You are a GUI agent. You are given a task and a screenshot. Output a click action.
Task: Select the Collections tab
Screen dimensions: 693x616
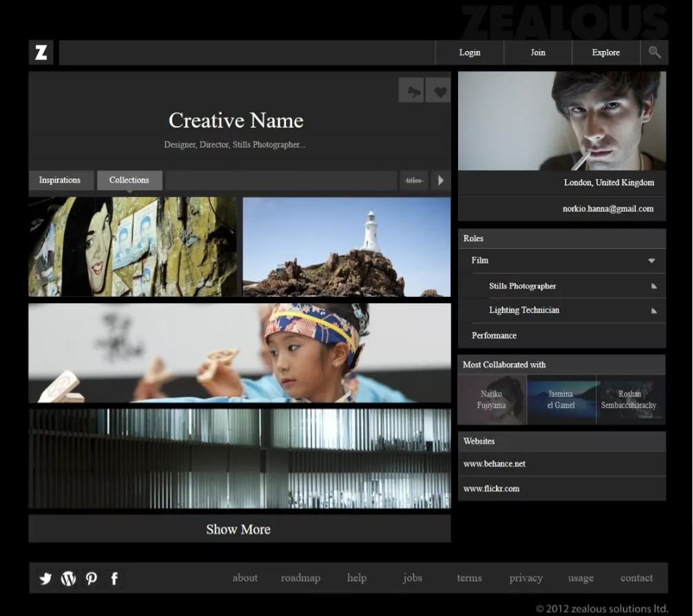point(130,181)
